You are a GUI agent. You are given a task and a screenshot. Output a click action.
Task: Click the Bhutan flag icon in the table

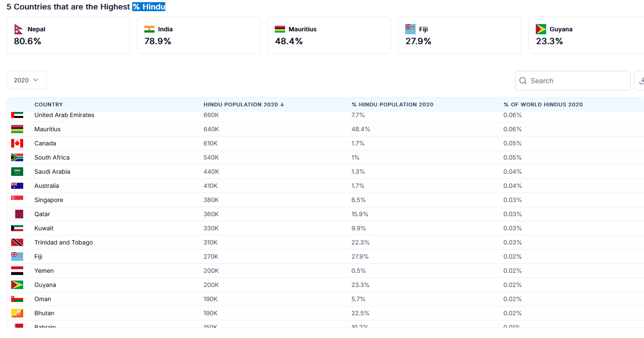click(x=17, y=313)
